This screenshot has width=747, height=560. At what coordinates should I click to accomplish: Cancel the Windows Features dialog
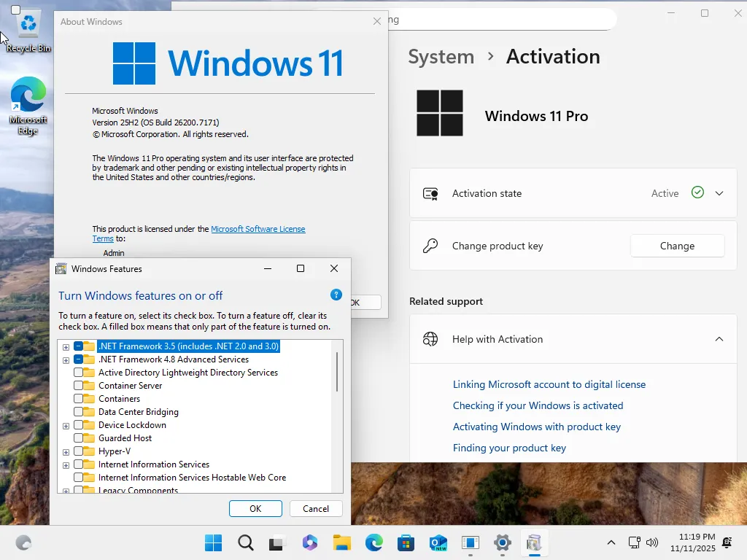316,508
